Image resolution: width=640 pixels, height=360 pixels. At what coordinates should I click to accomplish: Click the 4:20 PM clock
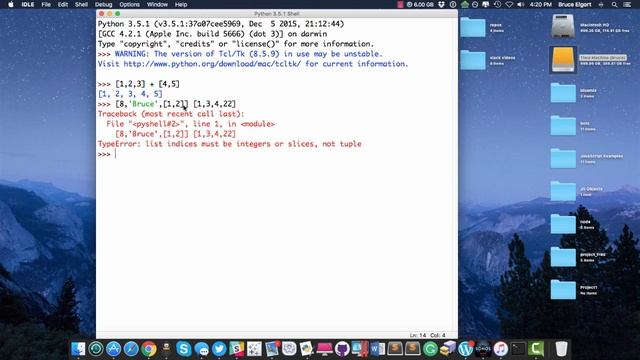[x=541, y=4]
